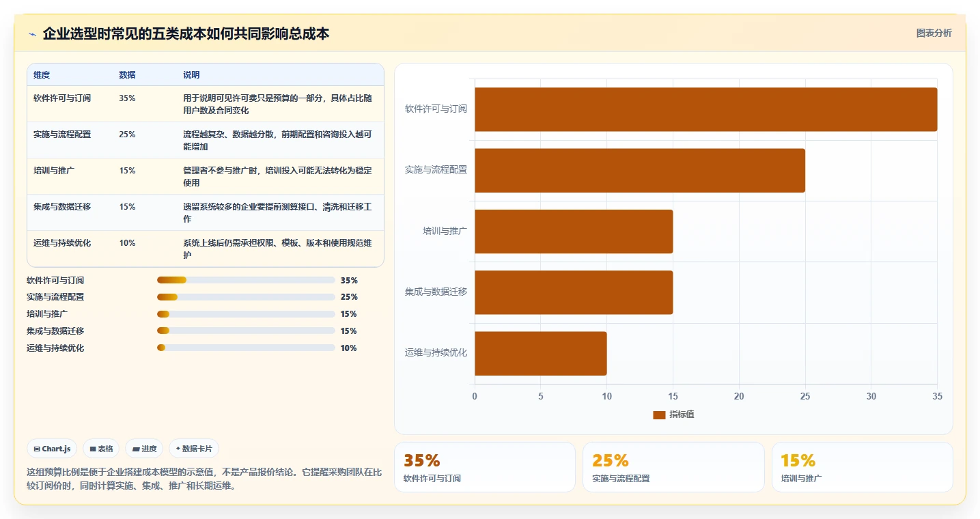Click the 实施与流程配置 bar in the chart
Image resolution: width=980 pixels, height=519 pixels.
coord(640,170)
